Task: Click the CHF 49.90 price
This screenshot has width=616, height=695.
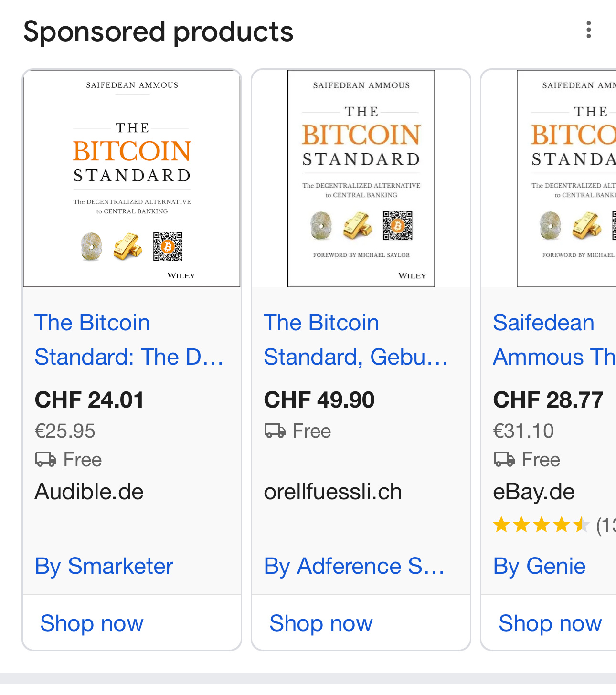Action: [x=319, y=400]
